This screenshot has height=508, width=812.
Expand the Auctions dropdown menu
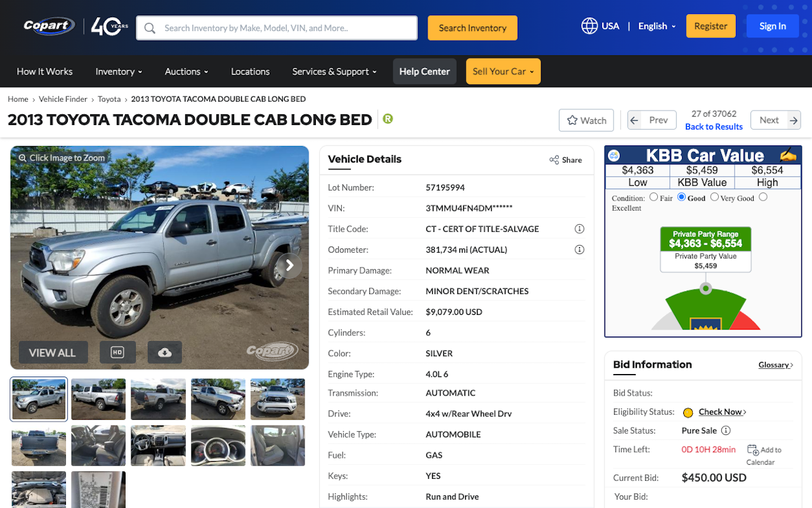click(187, 71)
